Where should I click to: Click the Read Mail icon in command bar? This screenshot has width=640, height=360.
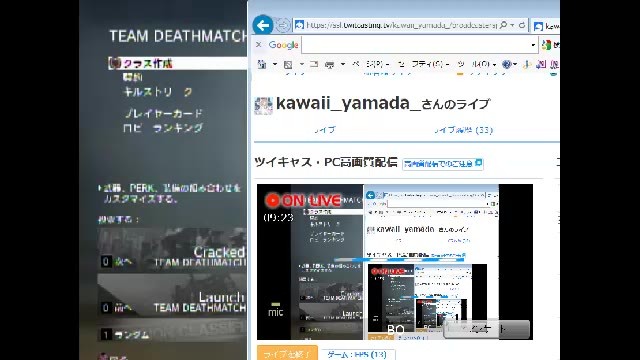(x=314, y=64)
